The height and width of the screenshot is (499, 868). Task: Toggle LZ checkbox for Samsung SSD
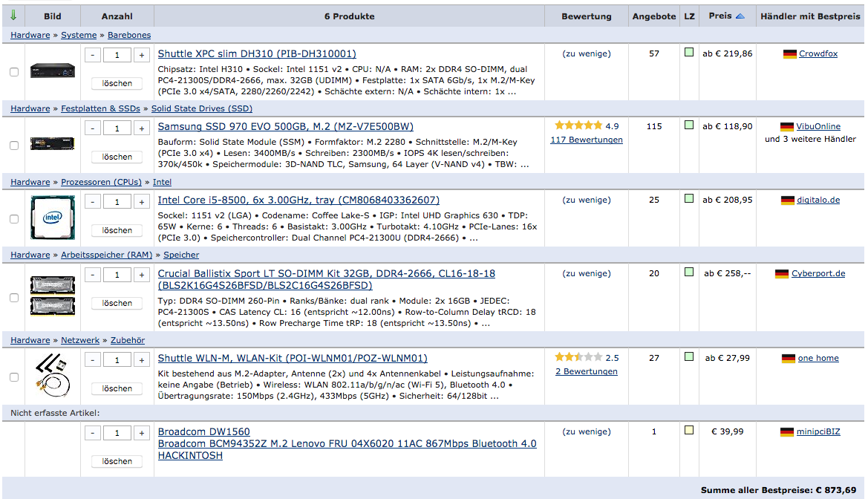click(689, 125)
